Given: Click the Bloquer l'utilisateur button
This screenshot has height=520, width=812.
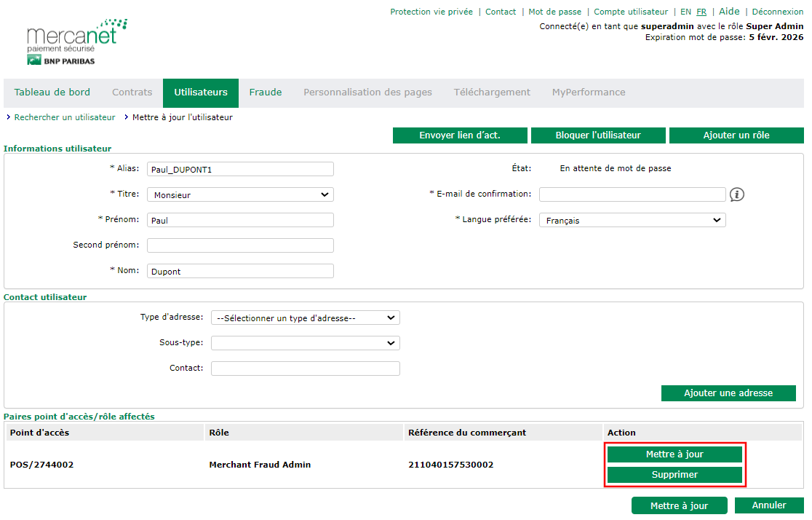Looking at the screenshot, I should [598, 135].
